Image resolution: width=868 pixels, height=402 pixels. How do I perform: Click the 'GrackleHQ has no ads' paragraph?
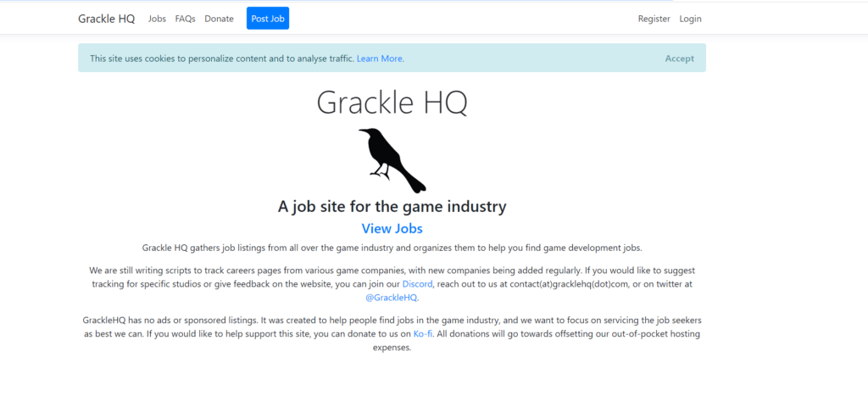pos(392,334)
